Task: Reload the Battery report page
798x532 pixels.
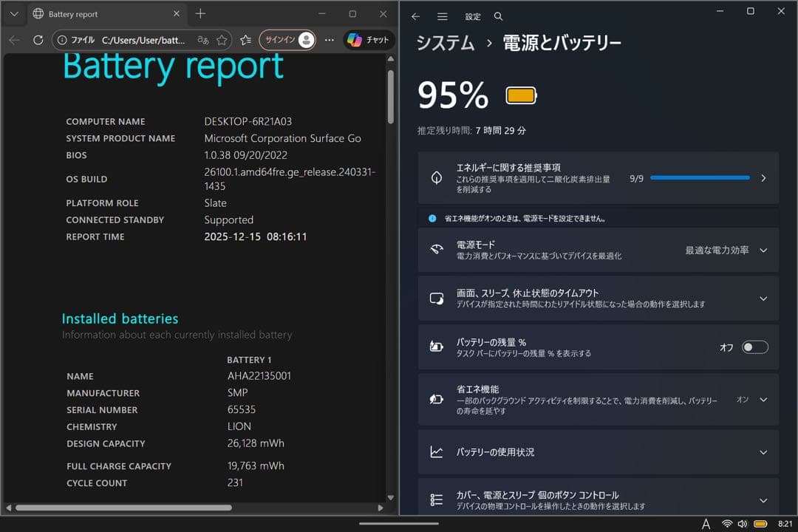Action: click(37, 40)
